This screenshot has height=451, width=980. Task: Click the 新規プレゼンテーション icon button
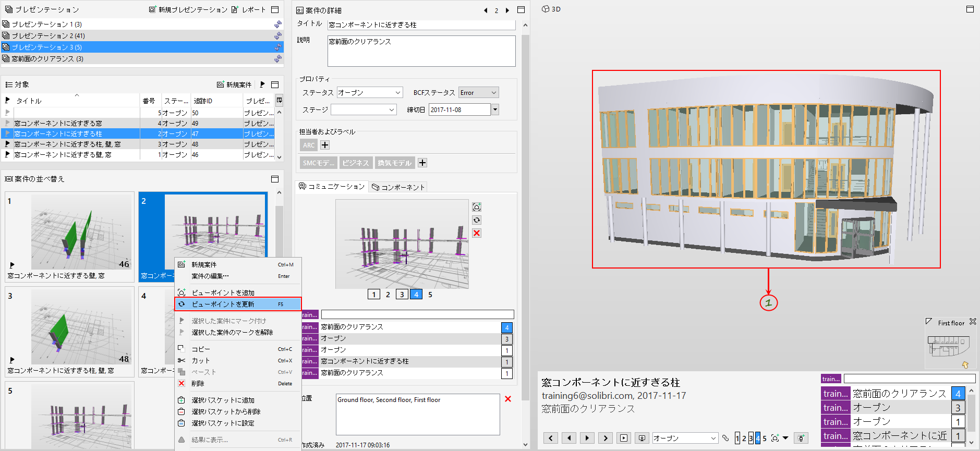[x=188, y=9]
